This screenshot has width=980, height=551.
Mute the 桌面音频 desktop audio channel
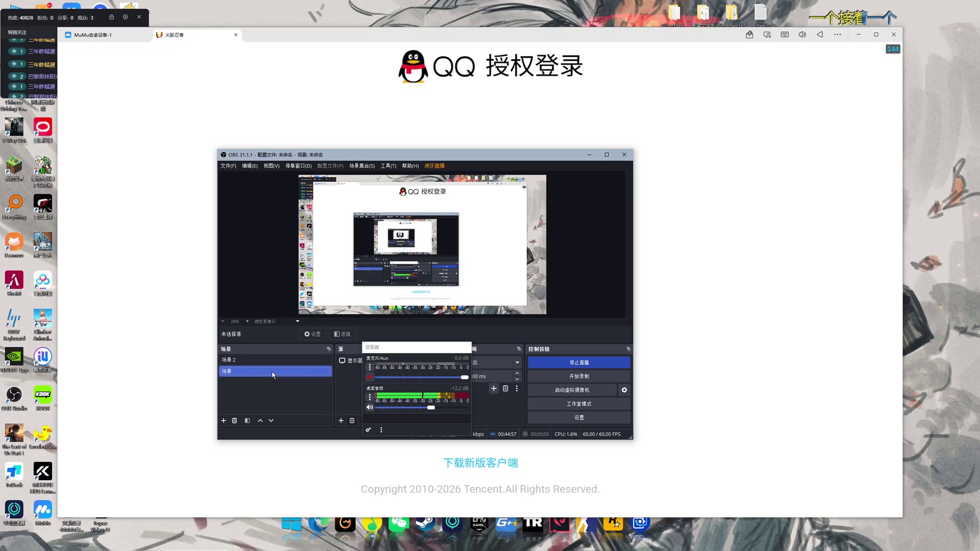[370, 407]
